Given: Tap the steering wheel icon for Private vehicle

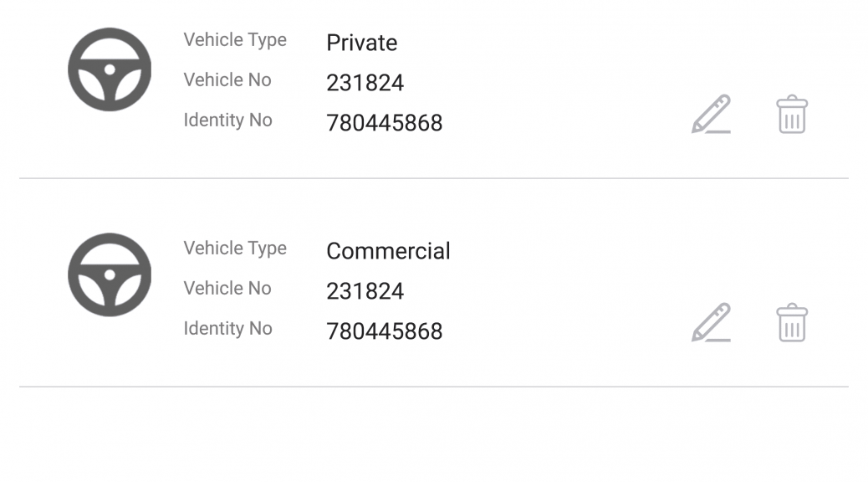Looking at the screenshot, I should tap(110, 69).
